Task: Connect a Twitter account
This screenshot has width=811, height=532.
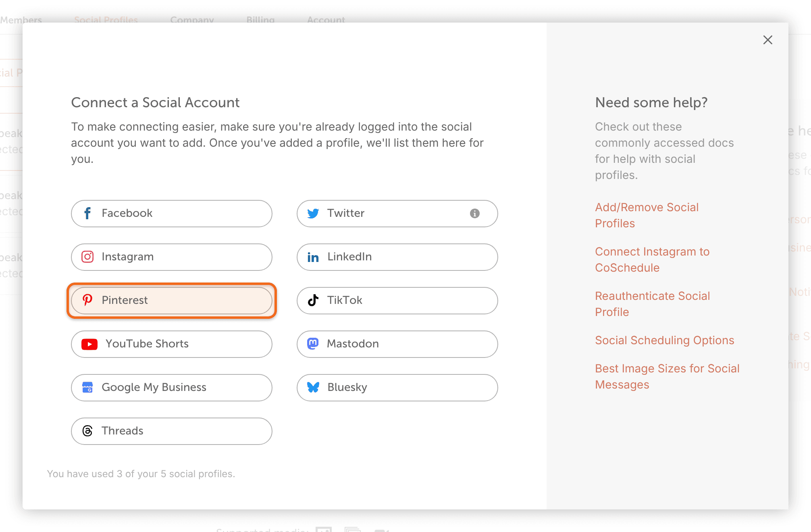Action: coord(397,214)
